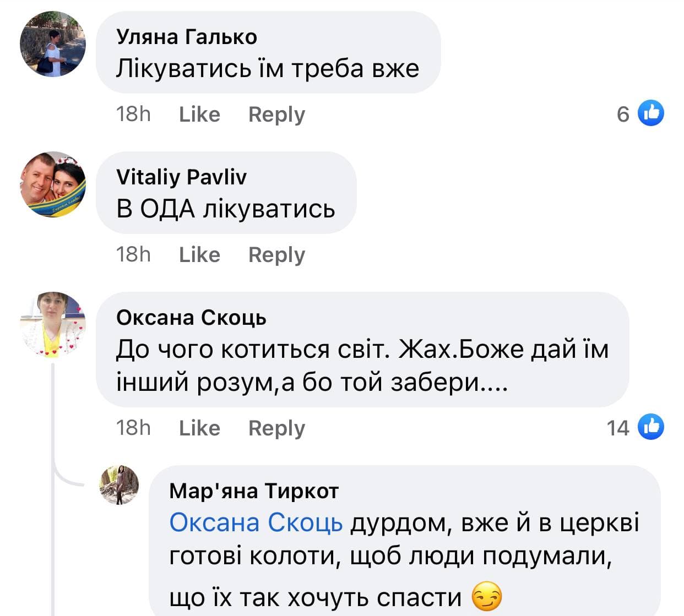Image resolution: width=684 pixels, height=616 pixels.
Task: View the 6 reactions count
Action: click(623, 114)
